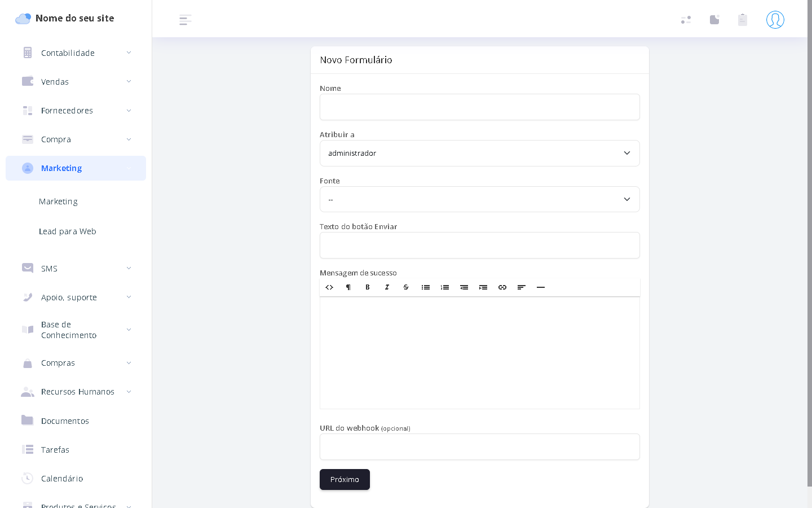Image resolution: width=812 pixels, height=508 pixels.
Task: Click the Próximo button
Action: (x=345, y=479)
